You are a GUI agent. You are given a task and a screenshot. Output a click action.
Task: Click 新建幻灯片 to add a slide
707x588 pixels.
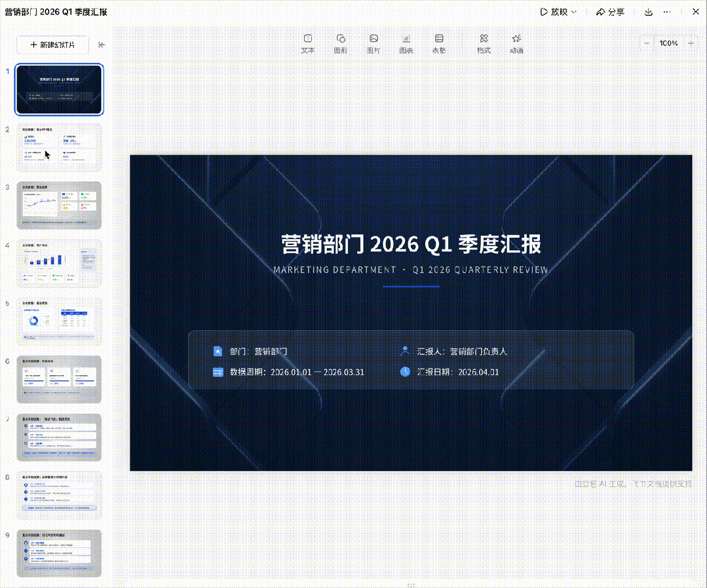click(x=52, y=45)
